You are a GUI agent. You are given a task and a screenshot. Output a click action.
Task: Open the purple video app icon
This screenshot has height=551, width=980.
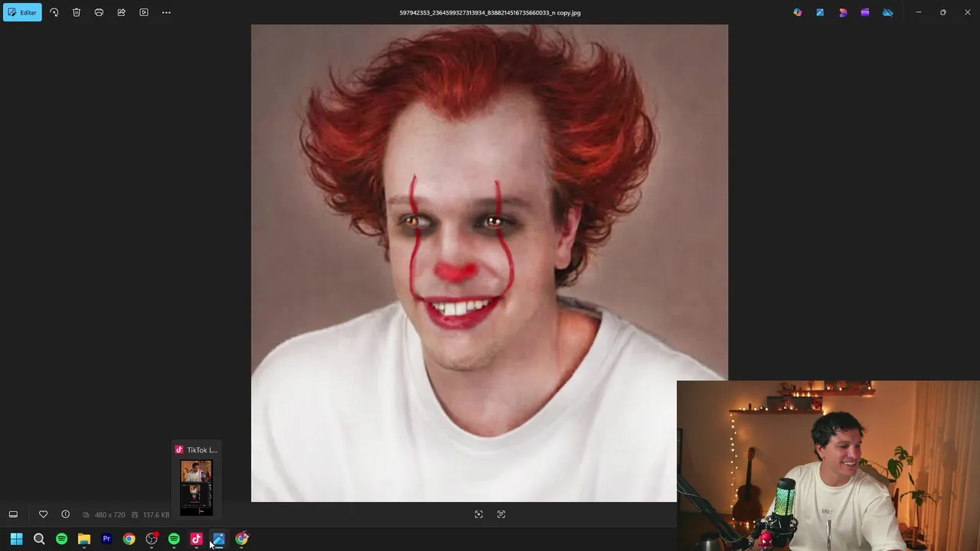coord(865,12)
